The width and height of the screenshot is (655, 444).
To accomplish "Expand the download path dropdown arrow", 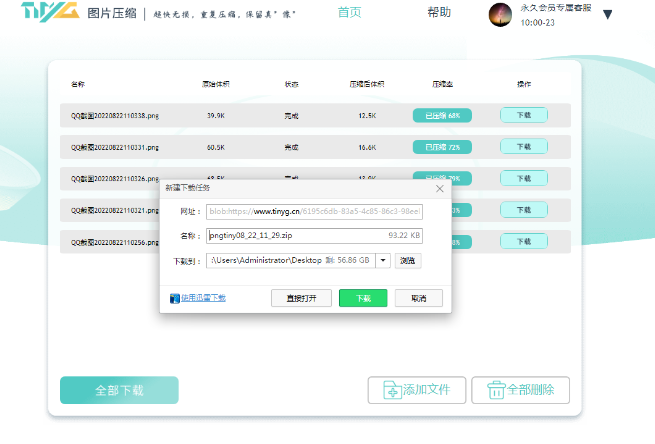I will tap(383, 261).
